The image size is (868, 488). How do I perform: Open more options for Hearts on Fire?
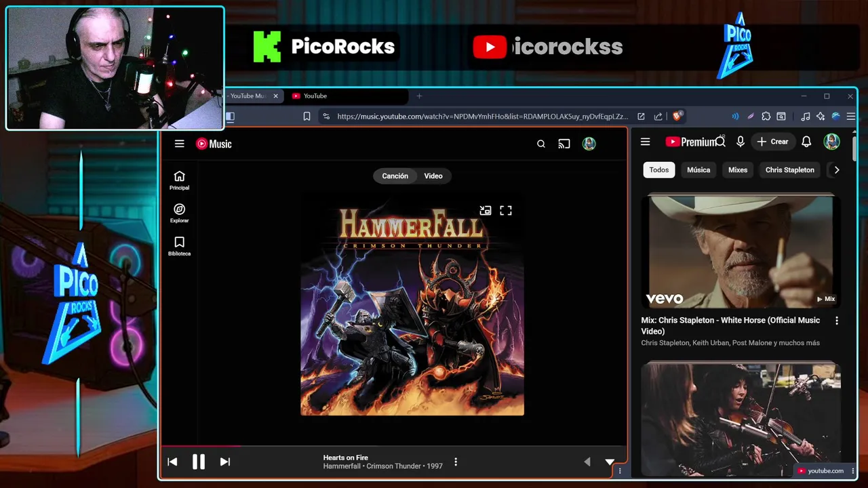(x=456, y=462)
